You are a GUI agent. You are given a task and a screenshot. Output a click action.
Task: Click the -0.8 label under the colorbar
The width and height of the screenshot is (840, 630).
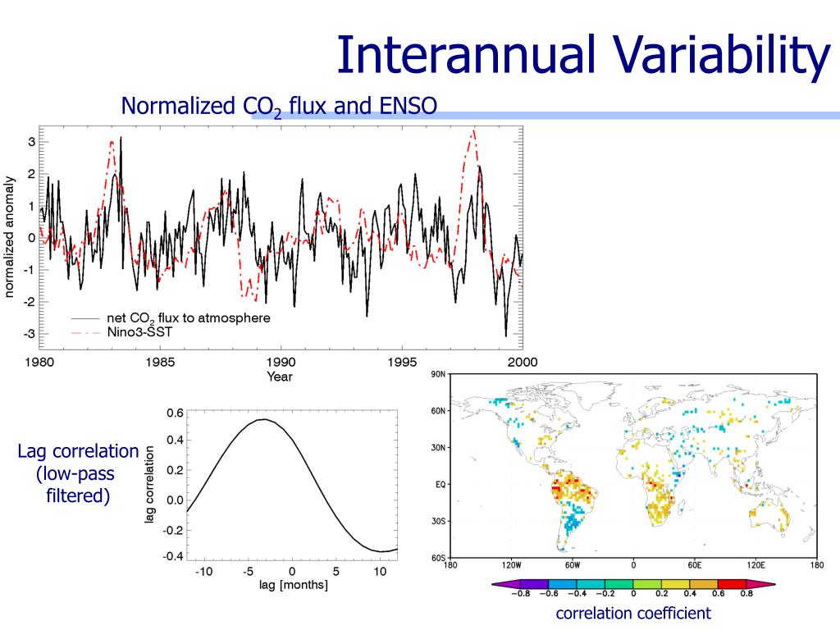(x=521, y=594)
